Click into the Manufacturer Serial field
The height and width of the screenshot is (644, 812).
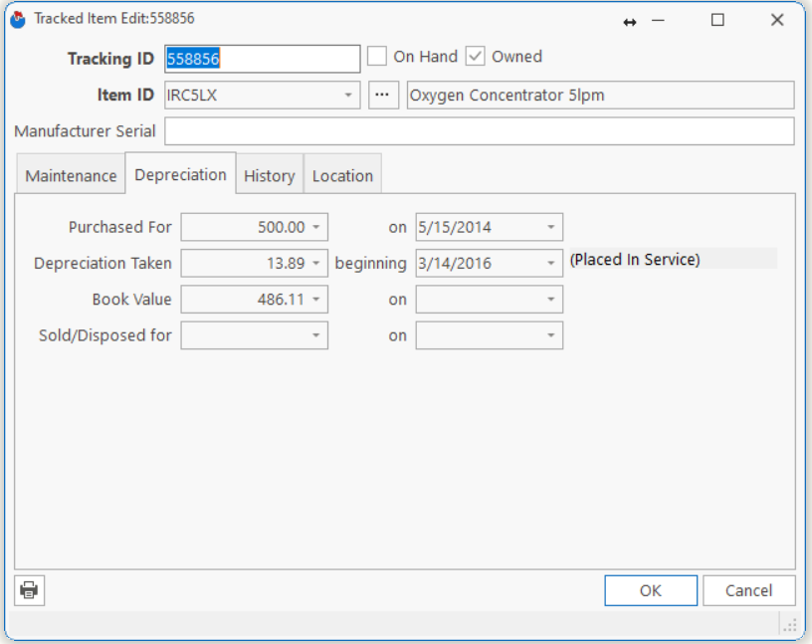479,131
